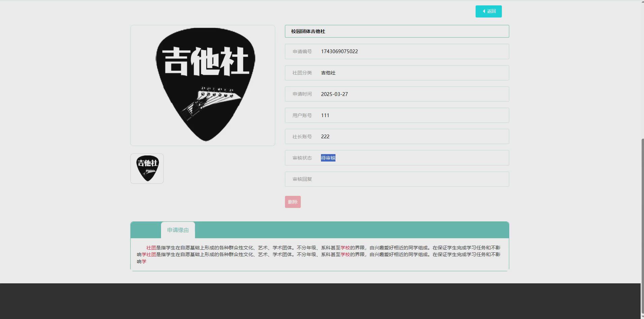Click the 删除 delete button

(292, 202)
